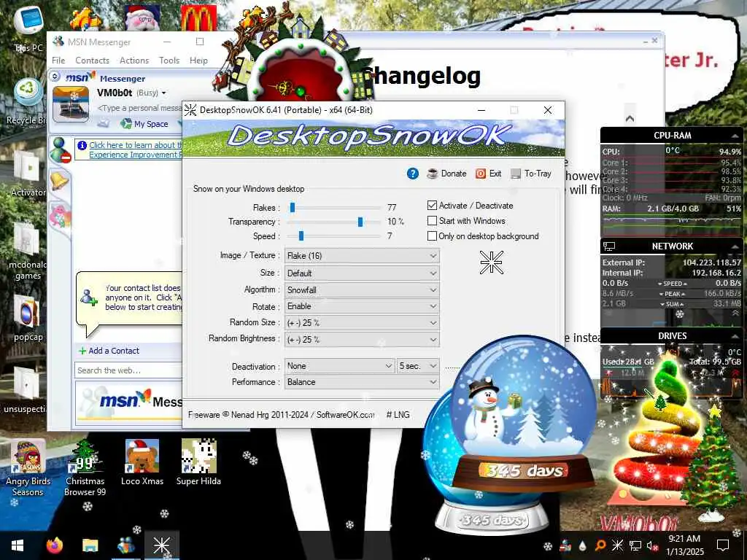
Task: Open the DesktopSnowOK help question-mark icon
Action: [413, 174]
